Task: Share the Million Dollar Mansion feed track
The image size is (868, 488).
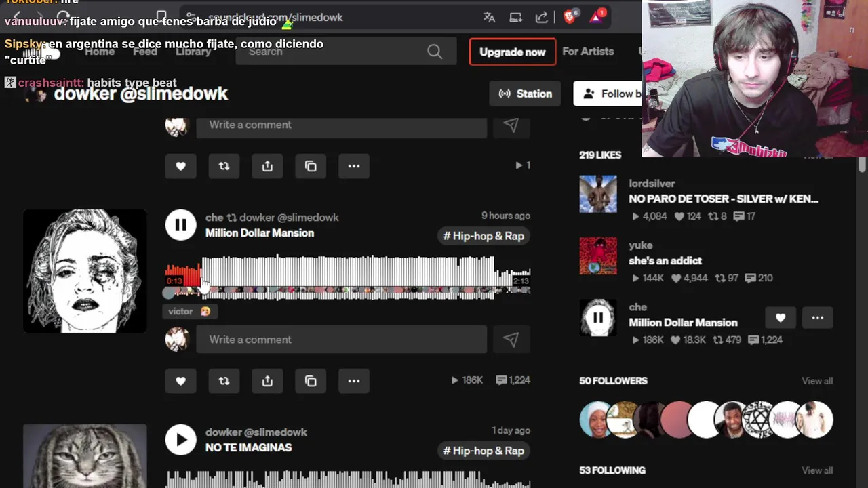Action: 267,381
